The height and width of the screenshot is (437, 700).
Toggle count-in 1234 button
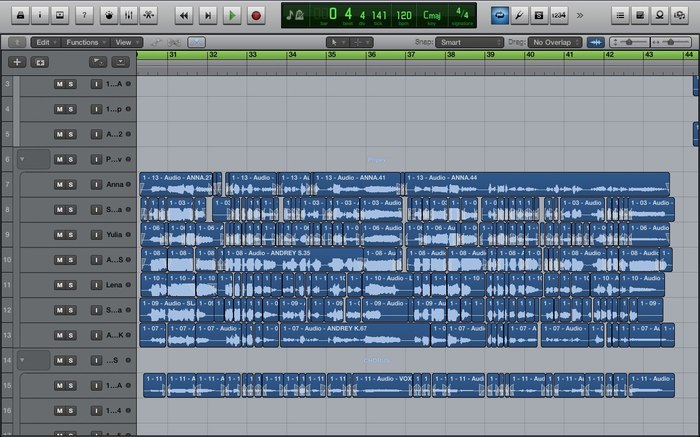pos(559,15)
